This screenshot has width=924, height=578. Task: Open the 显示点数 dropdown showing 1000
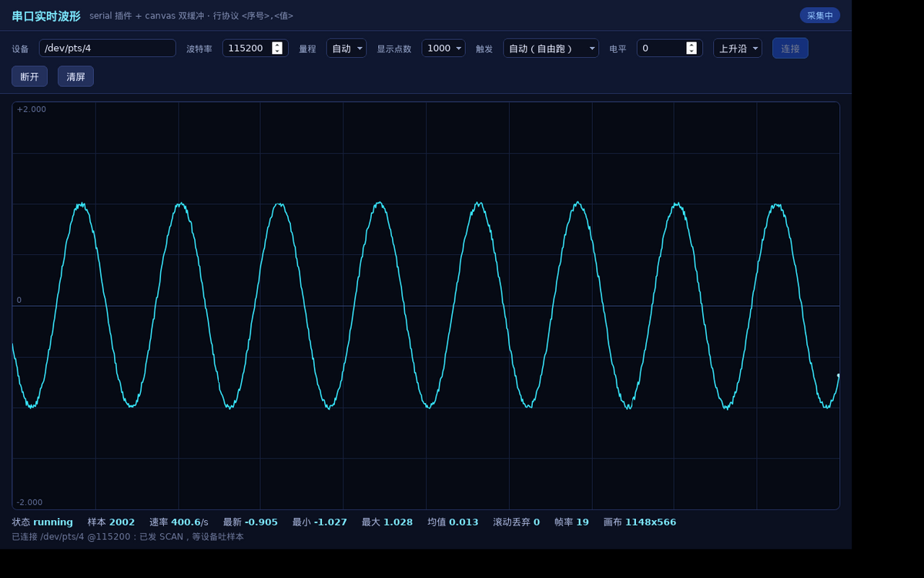click(x=444, y=49)
